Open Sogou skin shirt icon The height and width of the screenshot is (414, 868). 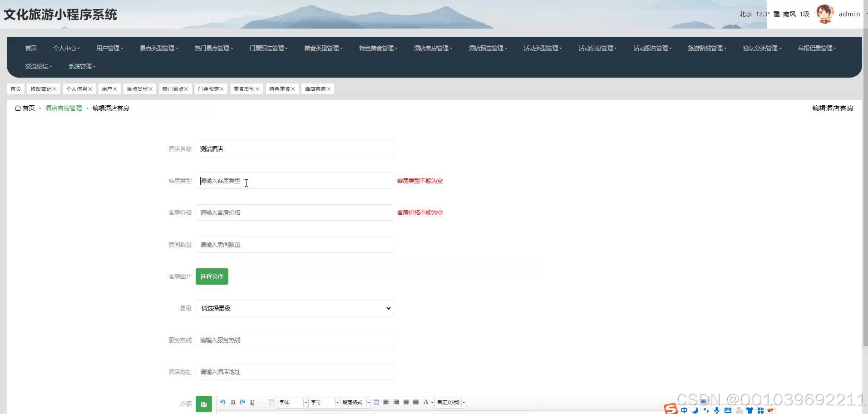coord(750,410)
